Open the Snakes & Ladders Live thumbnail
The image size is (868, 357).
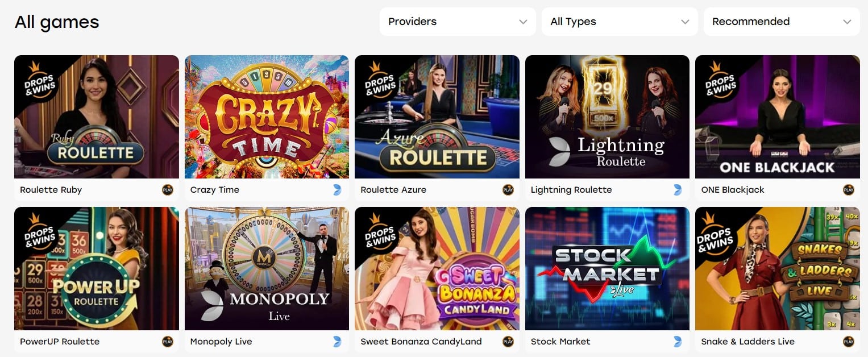778,268
